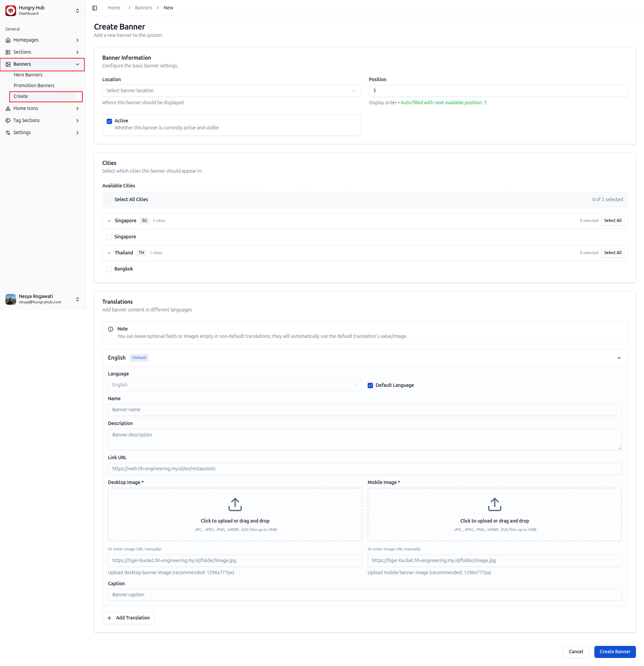Open Promotion Banners in the sidebar
This screenshot has height=666, width=644.
[34, 85]
